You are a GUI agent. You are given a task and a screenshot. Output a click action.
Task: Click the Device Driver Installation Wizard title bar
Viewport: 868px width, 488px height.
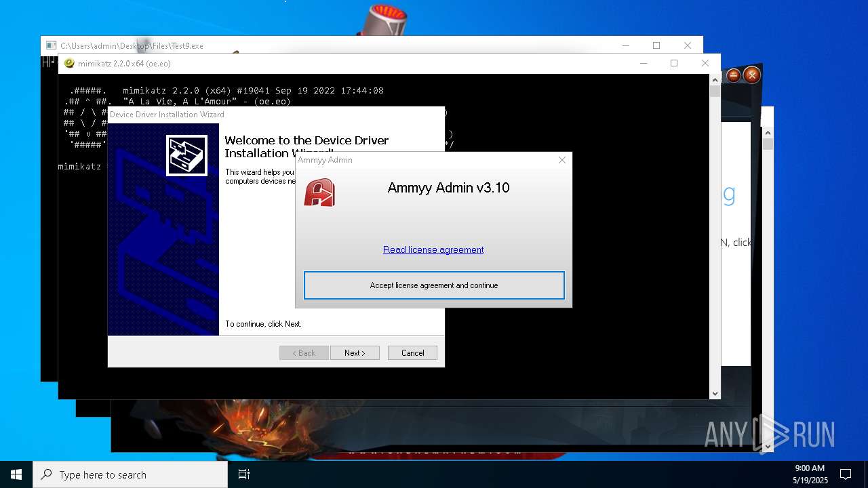(x=276, y=115)
